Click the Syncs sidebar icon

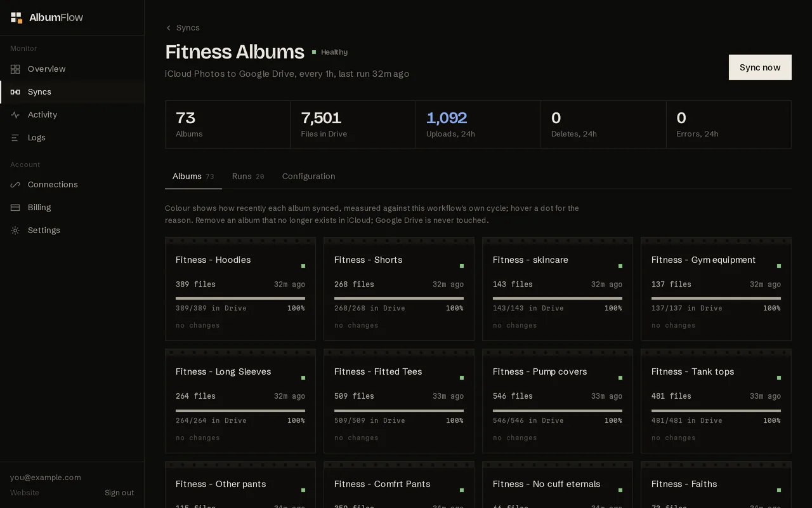[15, 92]
